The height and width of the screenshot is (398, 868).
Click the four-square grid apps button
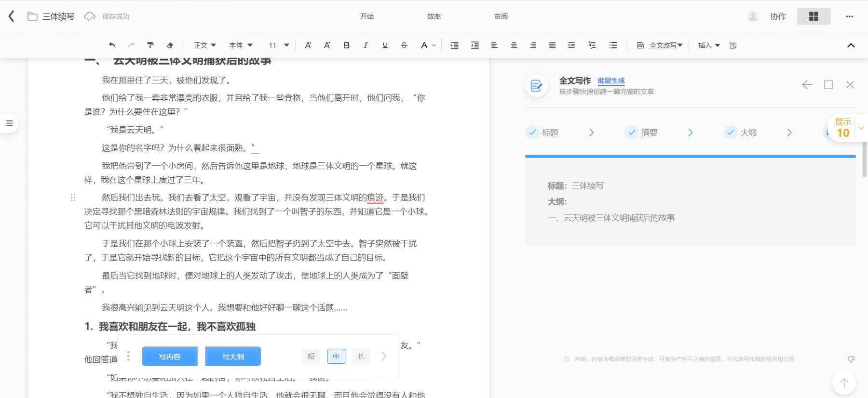pos(814,16)
